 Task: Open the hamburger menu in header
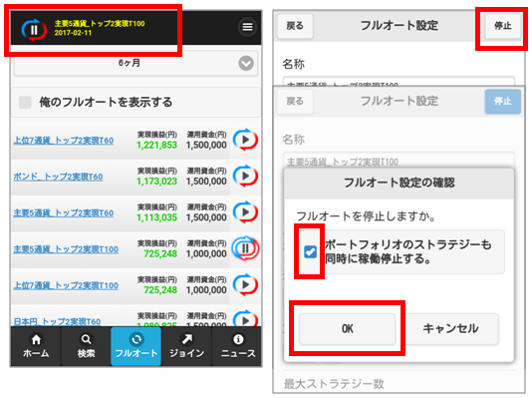(x=247, y=27)
